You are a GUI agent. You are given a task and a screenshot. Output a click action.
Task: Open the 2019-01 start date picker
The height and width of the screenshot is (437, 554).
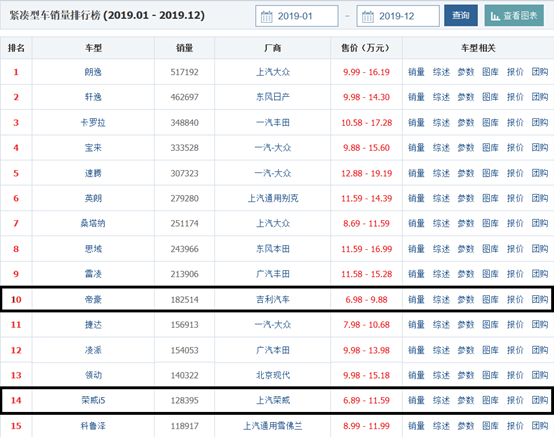tap(297, 16)
